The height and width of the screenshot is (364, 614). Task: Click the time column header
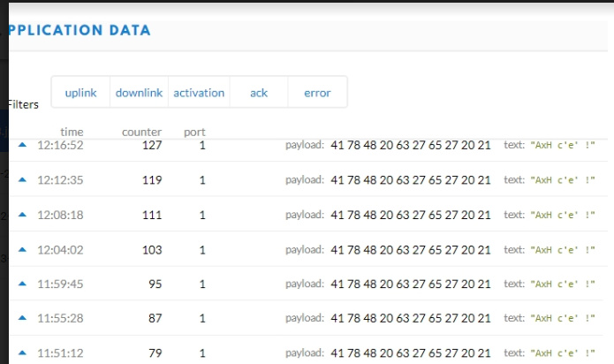[x=72, y=133]
